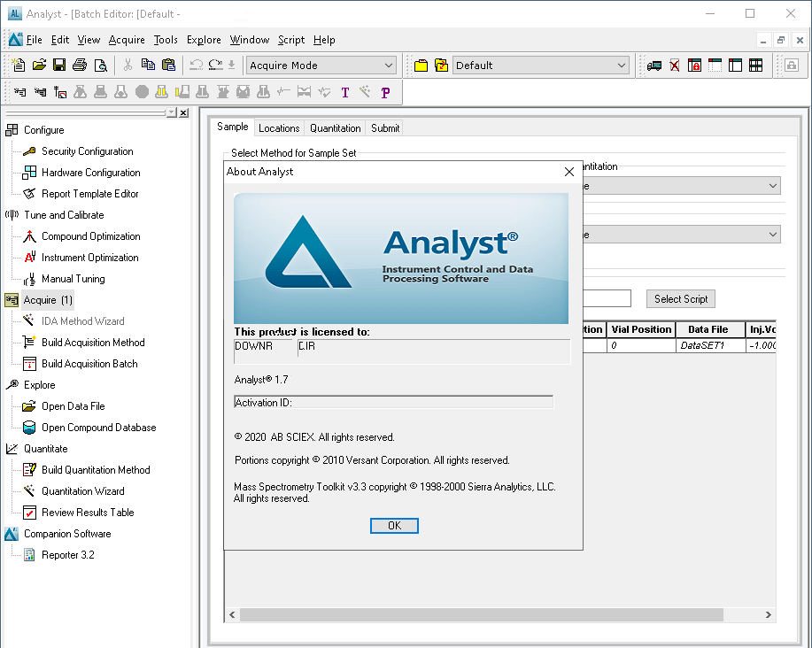Open the Acquire Mode dropdown

coord(321,66)
